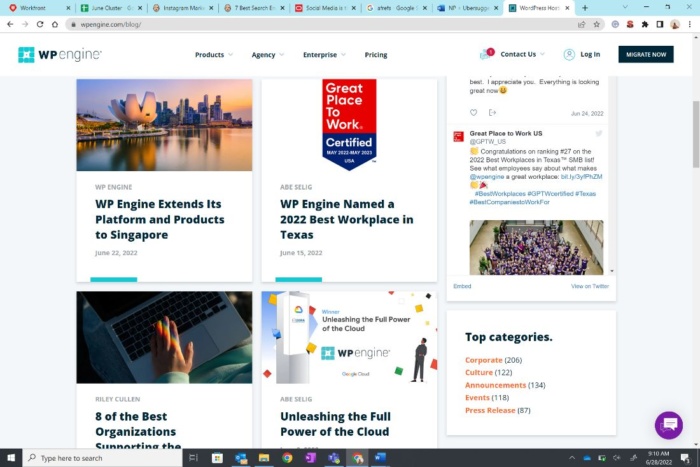The image size is (700, 467).
Task: Open a new browser tab with plus
Action: pos(585,8)
